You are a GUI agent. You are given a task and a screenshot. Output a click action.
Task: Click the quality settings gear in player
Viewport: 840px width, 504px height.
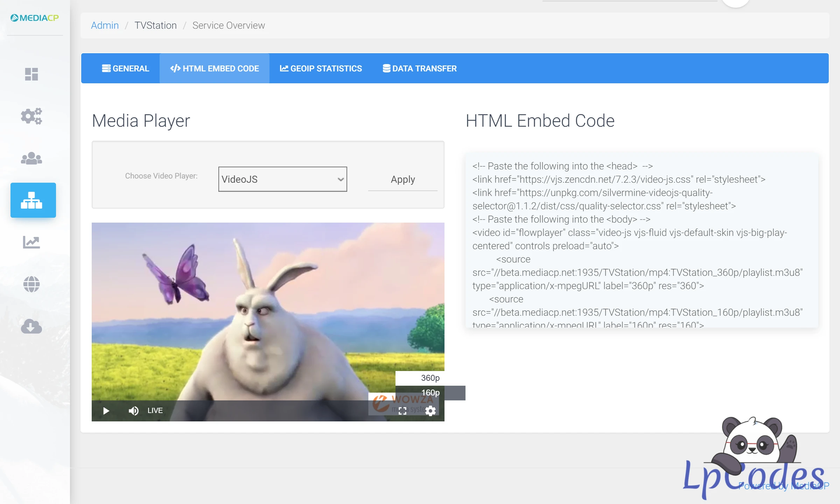pyautogui.click(x=430, y=411)
